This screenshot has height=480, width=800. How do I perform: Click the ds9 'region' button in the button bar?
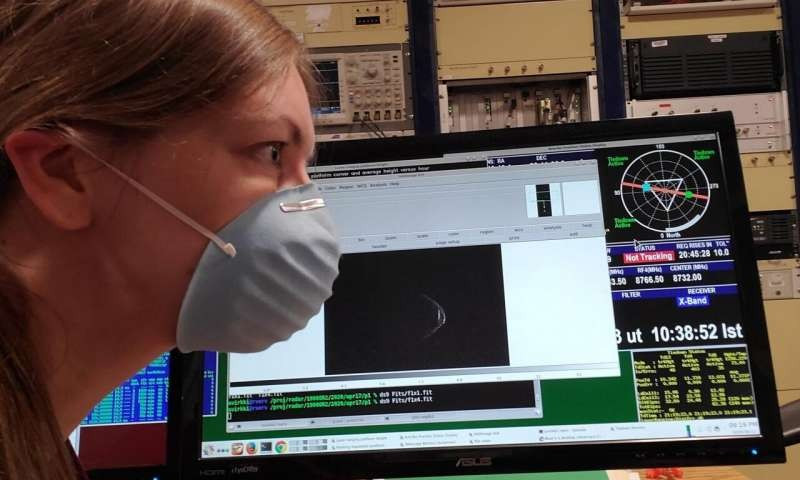tap(487, 232)
